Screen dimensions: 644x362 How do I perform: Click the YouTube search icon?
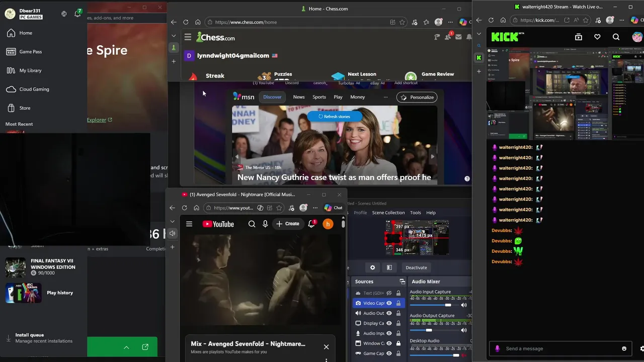pos(252,224)
